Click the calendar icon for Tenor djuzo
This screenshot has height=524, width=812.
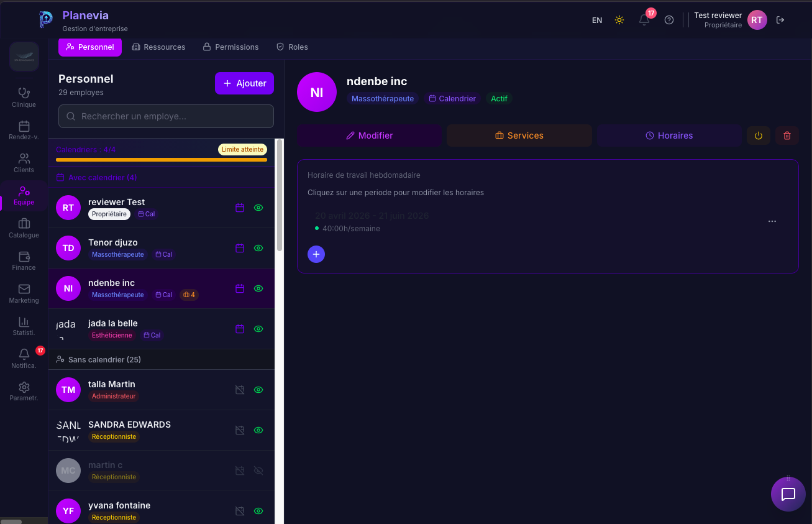click(240, 248)
